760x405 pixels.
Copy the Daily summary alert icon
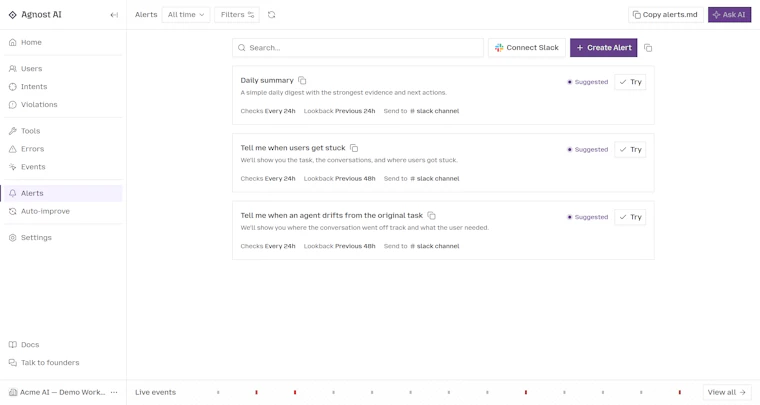point(302,80)
